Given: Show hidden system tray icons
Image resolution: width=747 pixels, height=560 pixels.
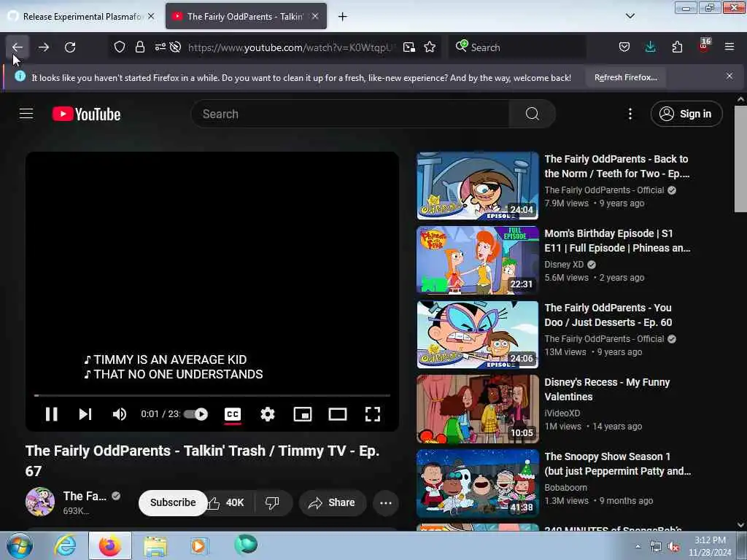Looking at the screenshot, I should 638,546.
